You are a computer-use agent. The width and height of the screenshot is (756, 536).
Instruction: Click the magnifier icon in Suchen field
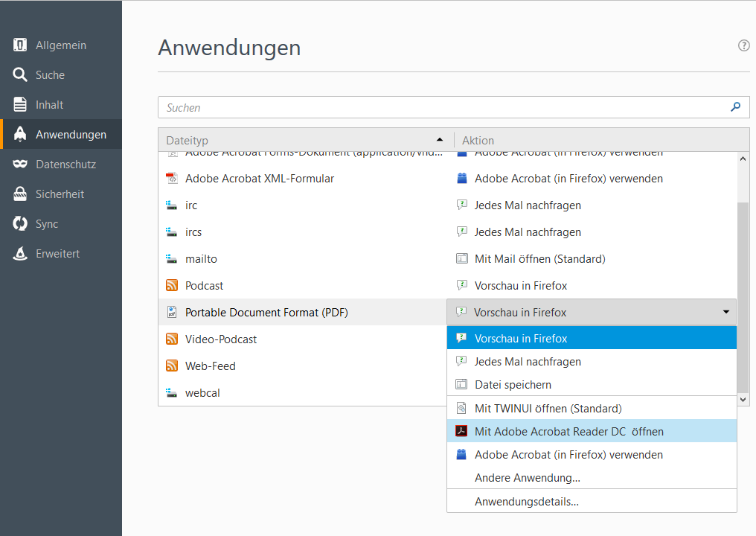pyautogui.click(x=735, y=106)
